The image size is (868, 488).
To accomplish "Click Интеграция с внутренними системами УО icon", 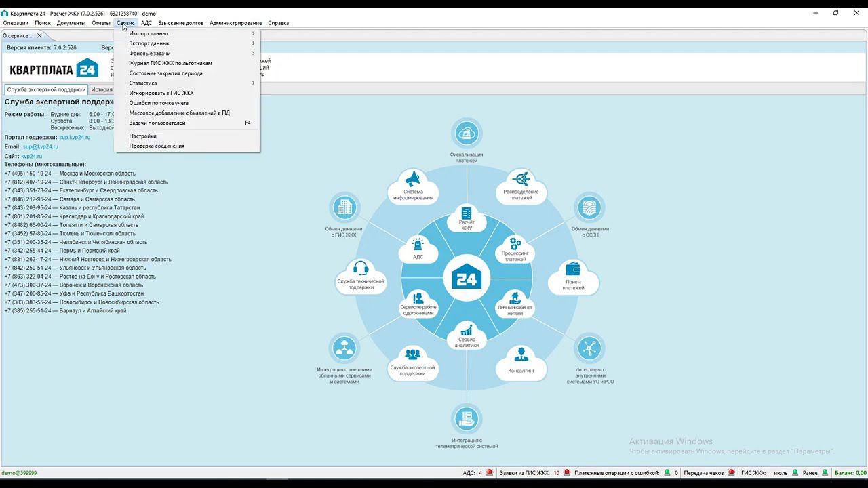I will click(590, 349).
